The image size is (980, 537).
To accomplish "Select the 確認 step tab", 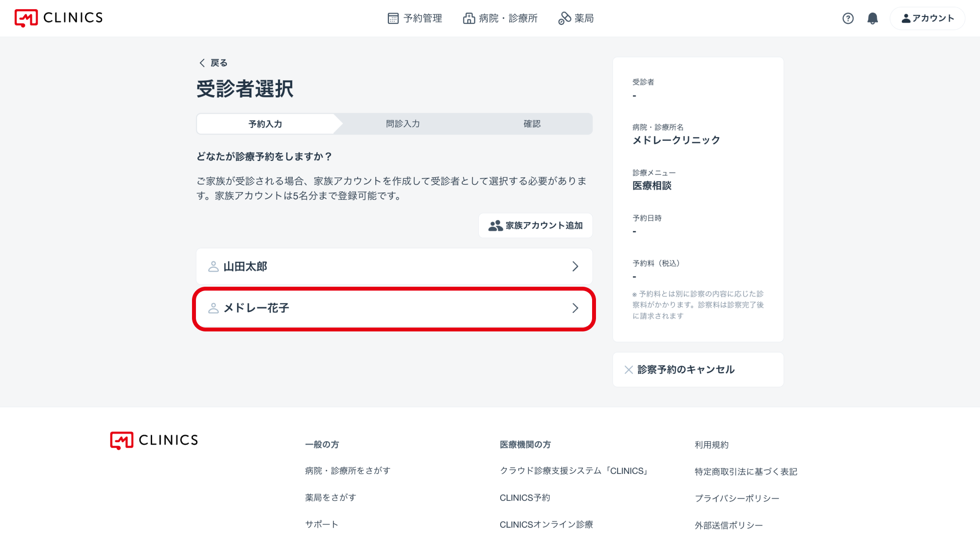I will (532, 124).
